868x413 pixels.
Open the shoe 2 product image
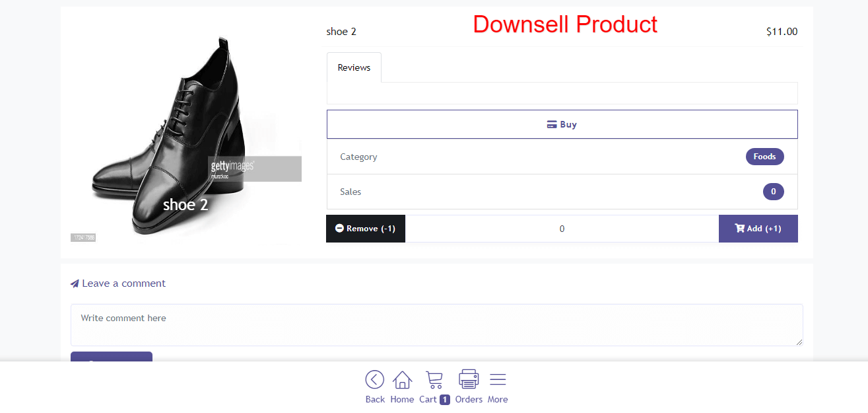[186, 135]
